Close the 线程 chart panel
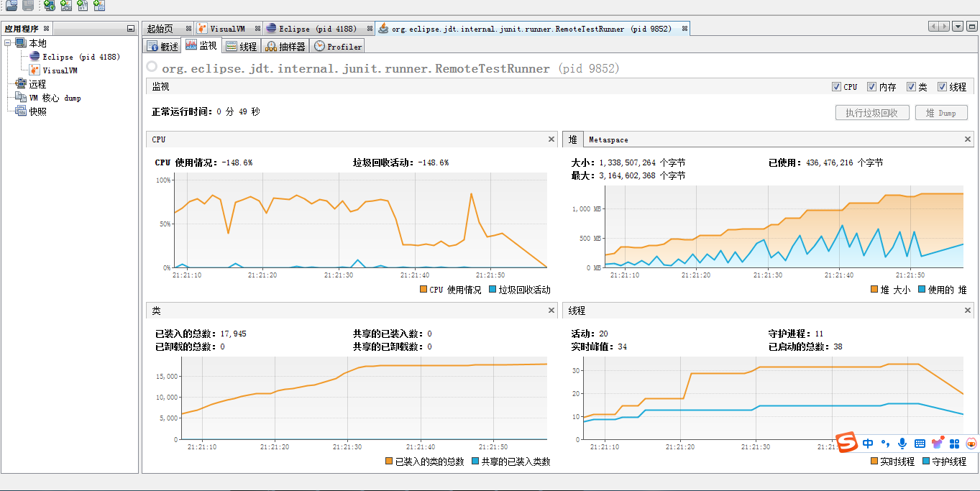The image size is (980, 491). [968, 311]
